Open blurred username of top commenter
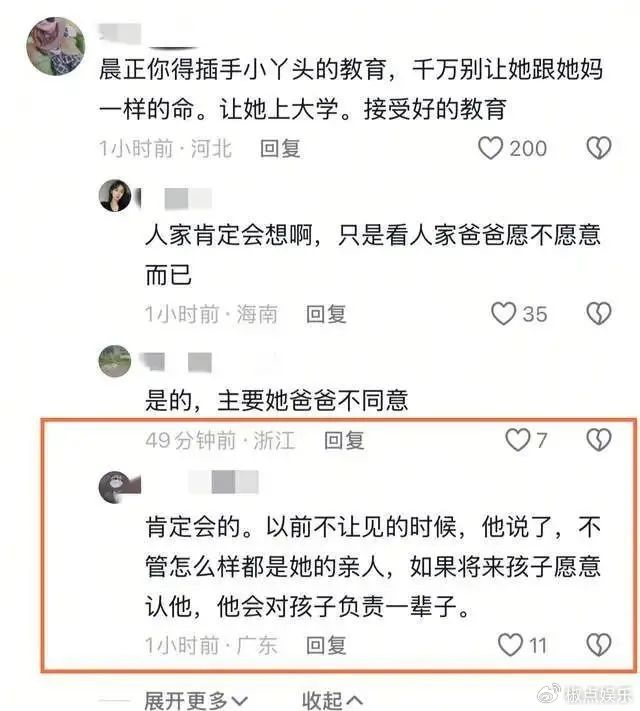This screenshot has height=711, width=640. [120, 34]
